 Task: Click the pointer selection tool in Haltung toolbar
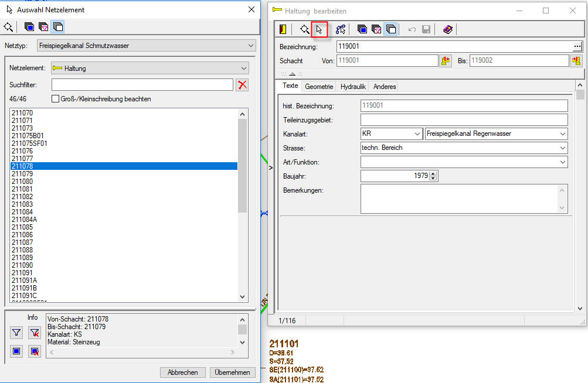coord(320,29)
